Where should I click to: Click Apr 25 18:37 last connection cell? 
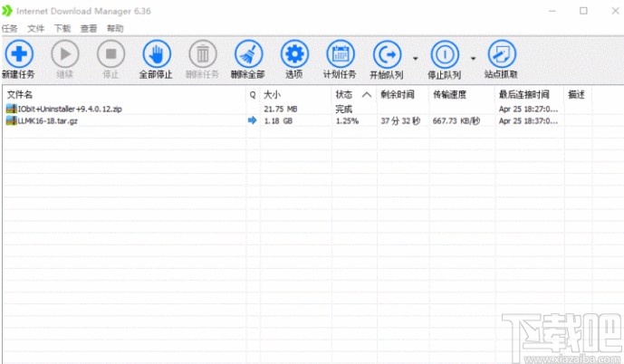coord(529,120)
